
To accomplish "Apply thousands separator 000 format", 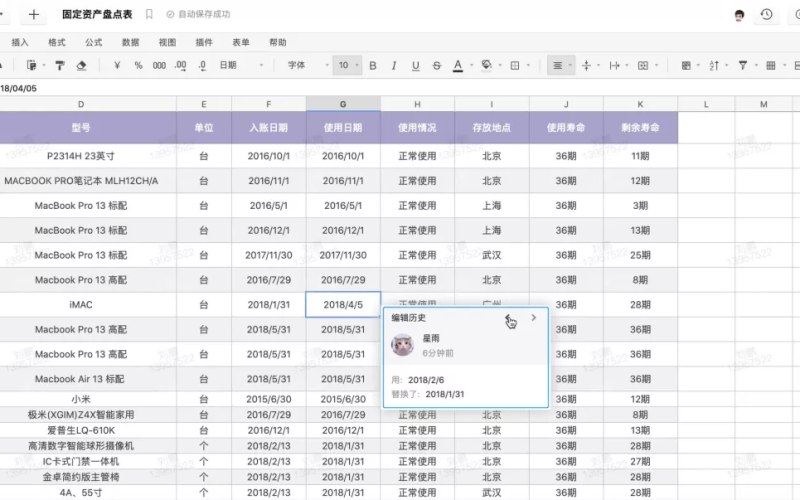I will [159, 65].
